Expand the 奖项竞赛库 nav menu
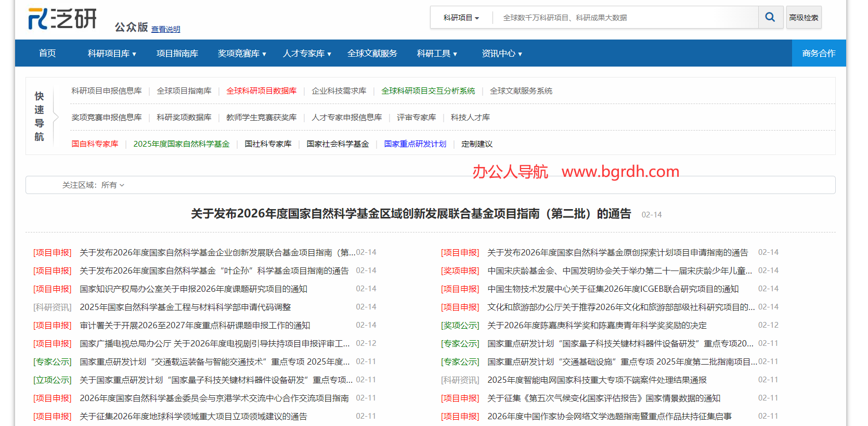 click(242, 53)
